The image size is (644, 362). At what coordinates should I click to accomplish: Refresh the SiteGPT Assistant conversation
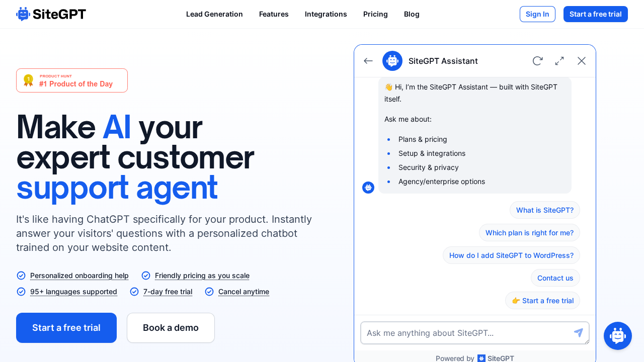[x=537, y=60]
